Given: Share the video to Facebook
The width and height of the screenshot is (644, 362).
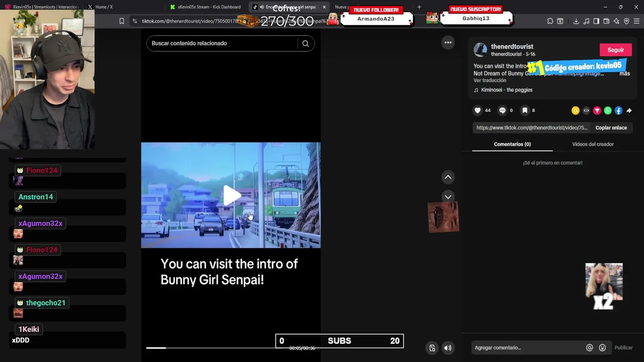Looking at the screenshot, I should pyautogui.click(x=618, y=111).
